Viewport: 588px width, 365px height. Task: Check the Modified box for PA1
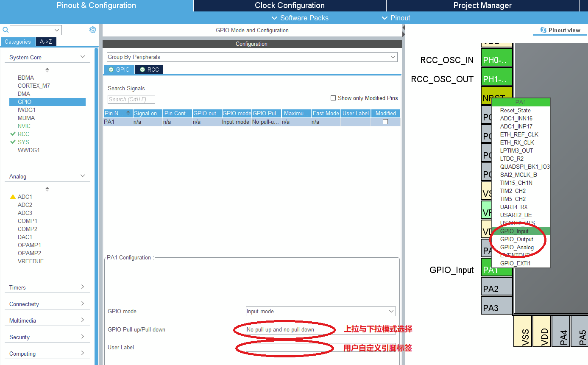click(385, 122)
